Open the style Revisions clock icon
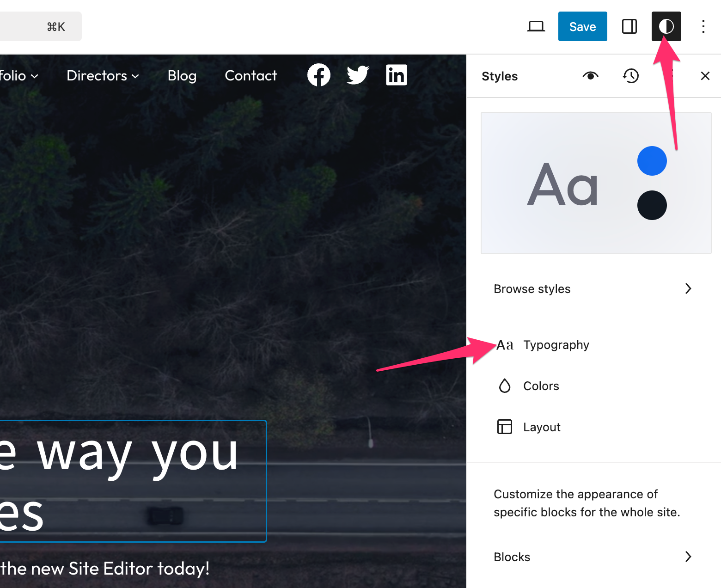 tap(630, 76)
